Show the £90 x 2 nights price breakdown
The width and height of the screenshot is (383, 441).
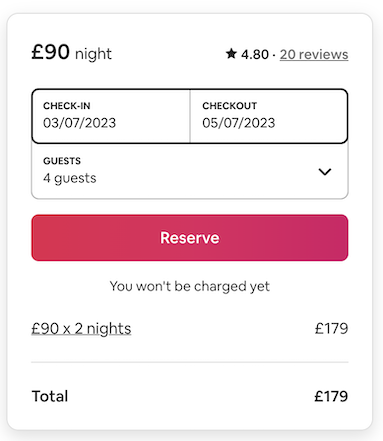[x=81, y=329]
